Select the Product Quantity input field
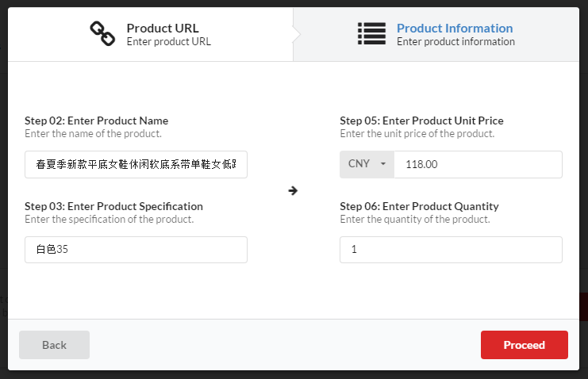Image resolution: width=588 pixels, height=379 pixels. (x=452, y=250)
